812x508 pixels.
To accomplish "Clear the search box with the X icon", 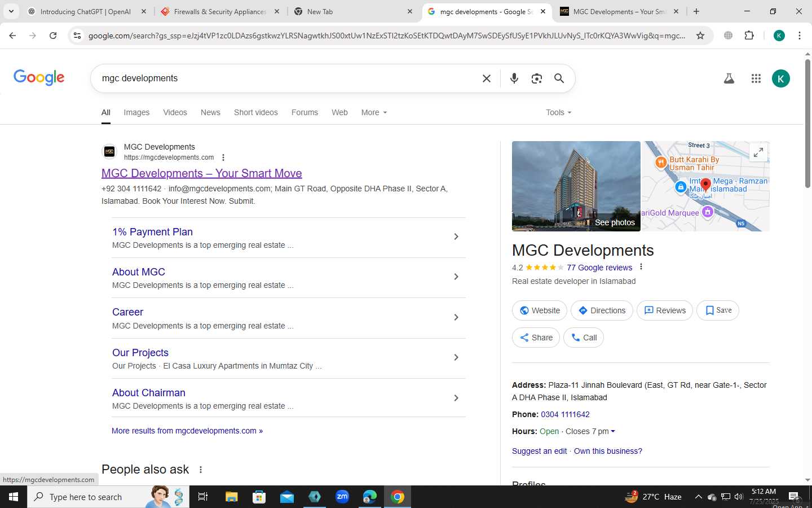I will click(x=487, y=78).
